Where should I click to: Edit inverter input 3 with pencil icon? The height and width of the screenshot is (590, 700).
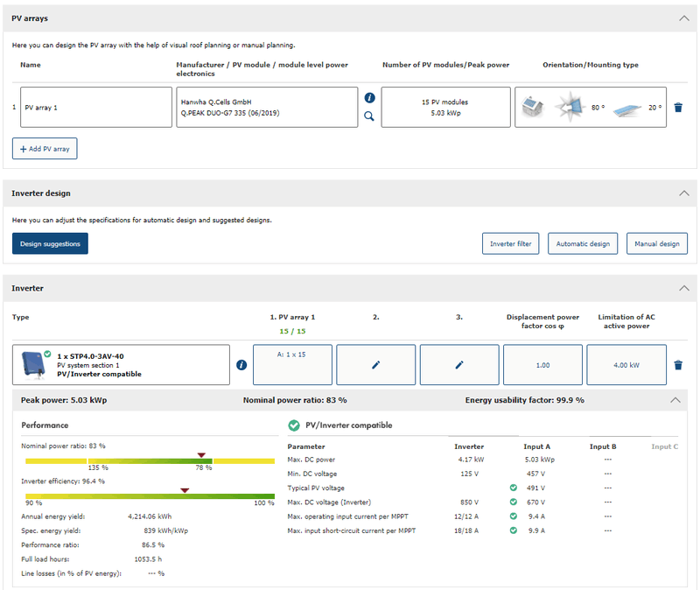pos(459,365)
